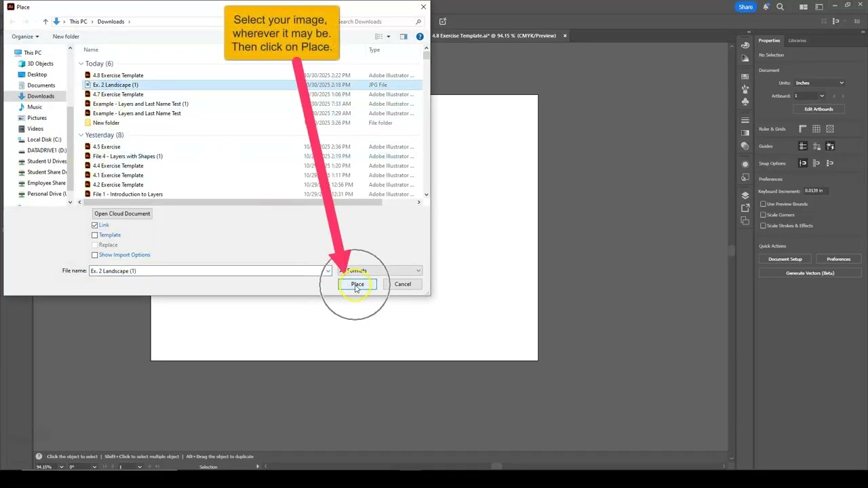This screenshot has width=868, height=488.
Task: Click the Show Rulers icon
Action: 803,129
